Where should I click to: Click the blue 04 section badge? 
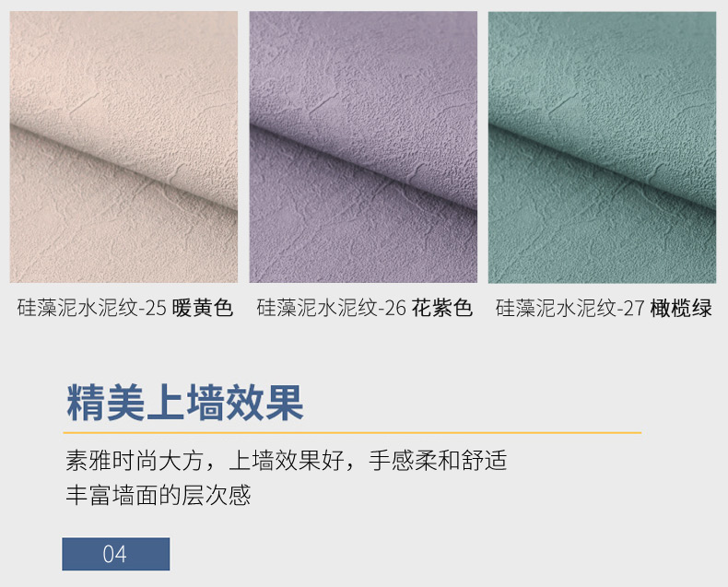(x=116, y=554)
